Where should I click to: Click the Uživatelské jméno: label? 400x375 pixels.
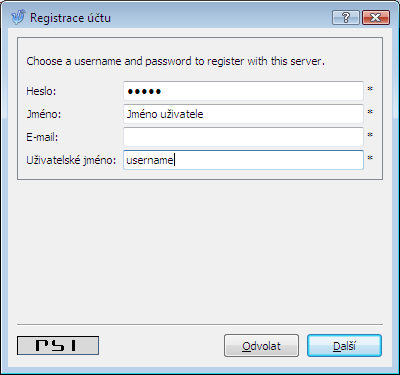pos(71,160)
